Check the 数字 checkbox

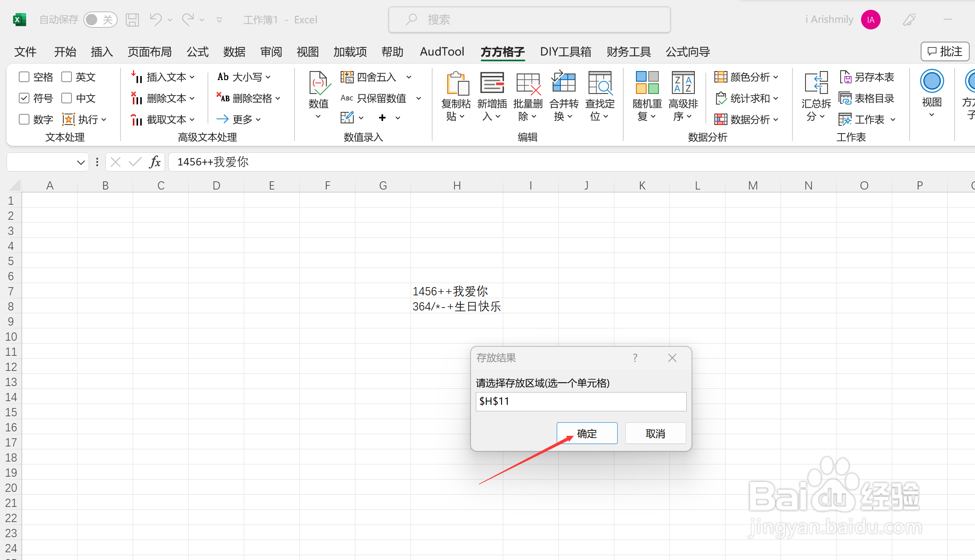point(24,119)
